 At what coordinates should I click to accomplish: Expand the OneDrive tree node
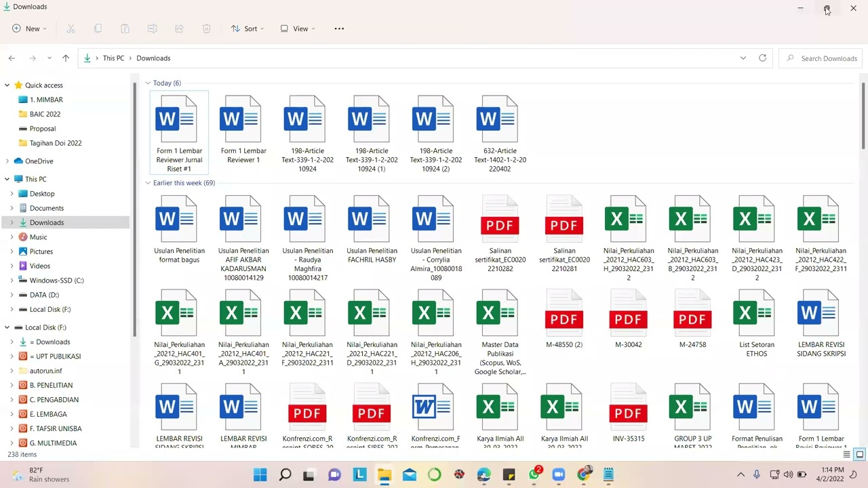(x=7, y=161)
